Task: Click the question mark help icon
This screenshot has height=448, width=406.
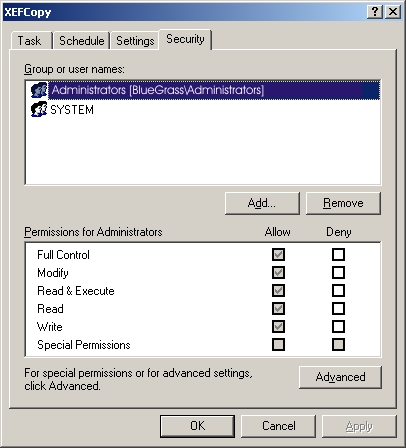Action: (375, 12)
